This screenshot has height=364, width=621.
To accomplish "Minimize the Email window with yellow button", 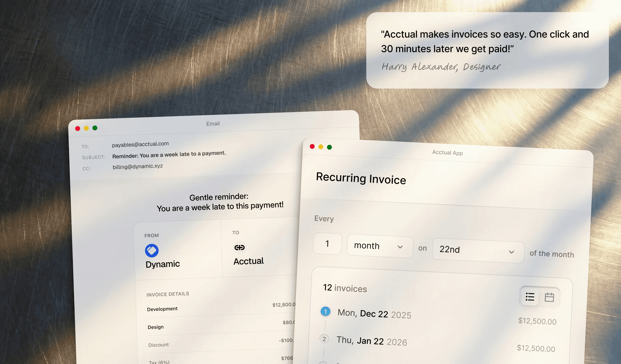I will (86, 128).
